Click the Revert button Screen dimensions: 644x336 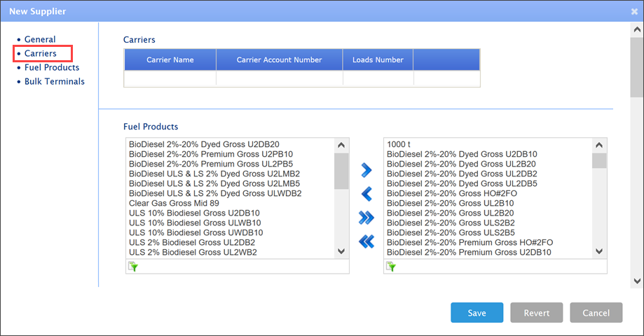tap(537, 313)
